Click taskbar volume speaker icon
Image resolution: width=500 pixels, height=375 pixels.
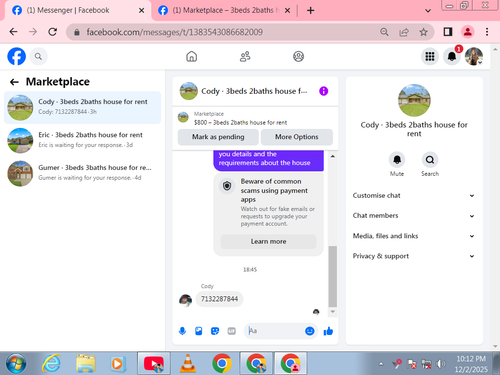[440, 364]
